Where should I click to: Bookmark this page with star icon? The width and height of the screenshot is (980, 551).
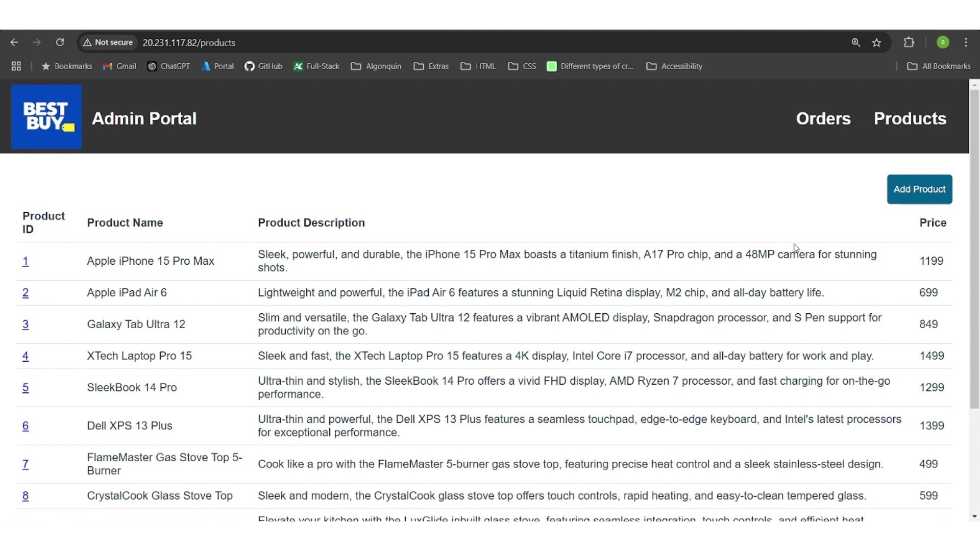point(877,43)
